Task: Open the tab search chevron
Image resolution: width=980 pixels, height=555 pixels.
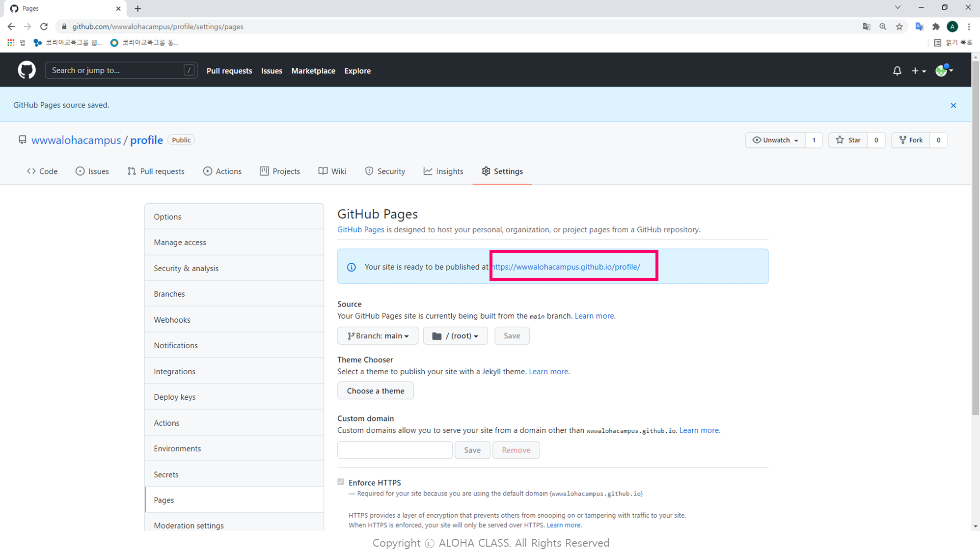Action: point(898,7)
